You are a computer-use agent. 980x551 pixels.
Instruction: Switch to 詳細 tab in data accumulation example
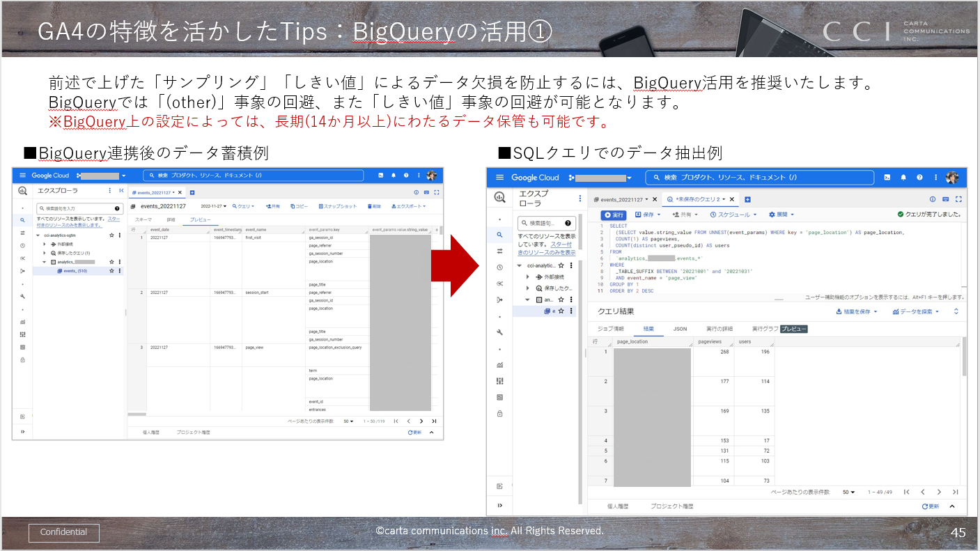(x=170, y=219)
